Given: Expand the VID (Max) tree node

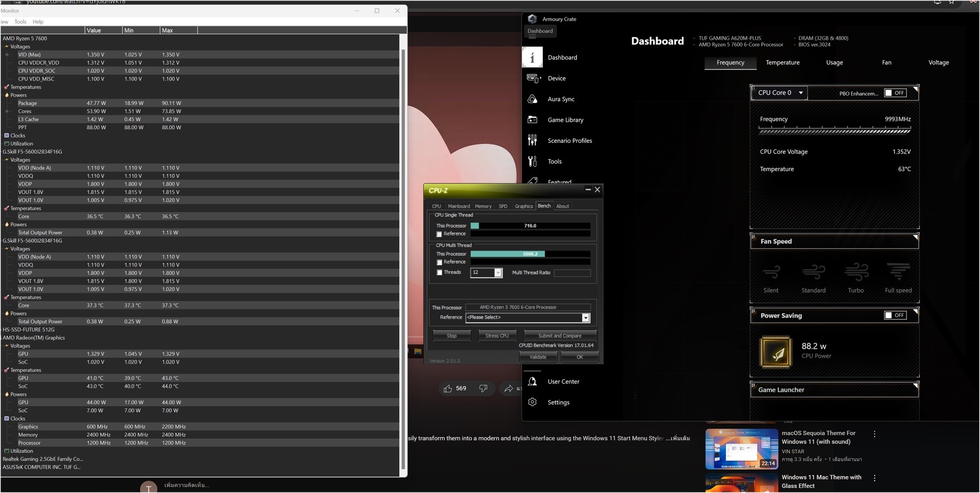Looking at the screenshot, I should 7,55.
